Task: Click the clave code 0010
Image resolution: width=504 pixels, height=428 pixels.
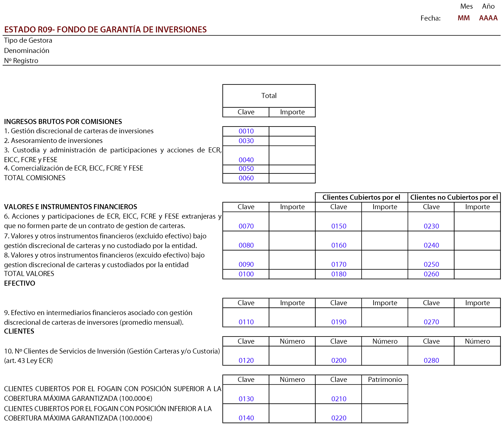Action: coord(246,131)
